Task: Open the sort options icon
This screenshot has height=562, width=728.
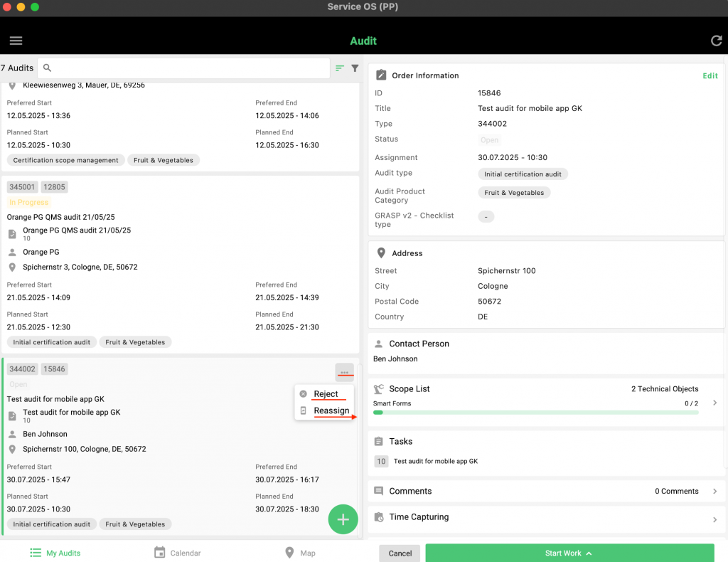Action: tap(340, 68)
